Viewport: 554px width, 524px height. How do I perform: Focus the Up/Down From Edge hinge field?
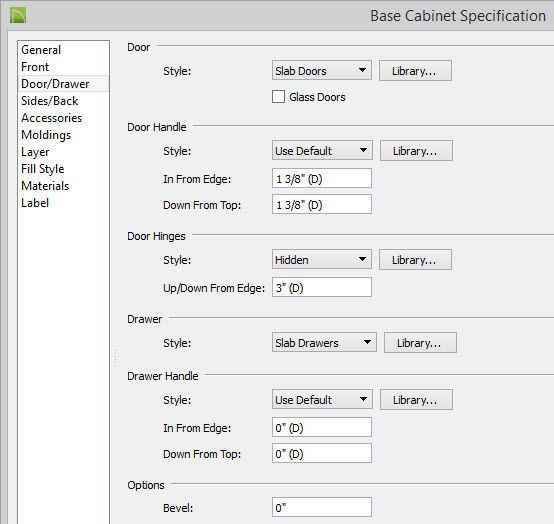[x=322, y=287]
